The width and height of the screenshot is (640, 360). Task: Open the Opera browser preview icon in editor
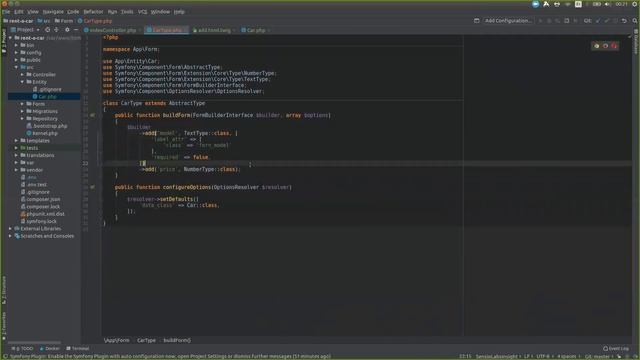pyautogui.click(x=614, y=46)
